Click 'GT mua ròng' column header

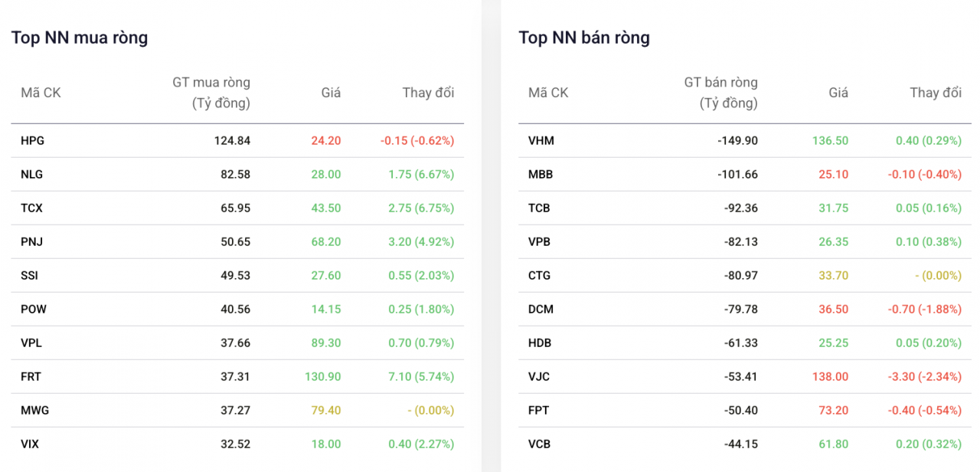click(211, 93)
